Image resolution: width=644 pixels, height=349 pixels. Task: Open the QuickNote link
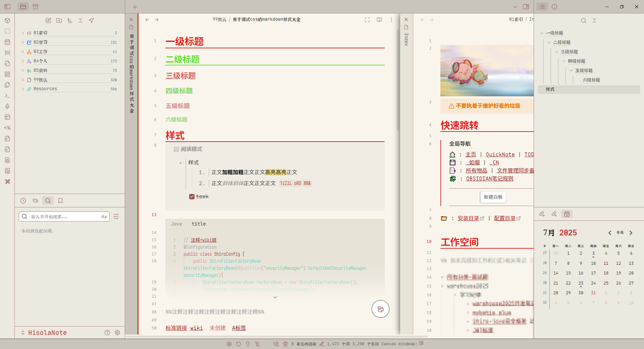click(x=500, y=154)
